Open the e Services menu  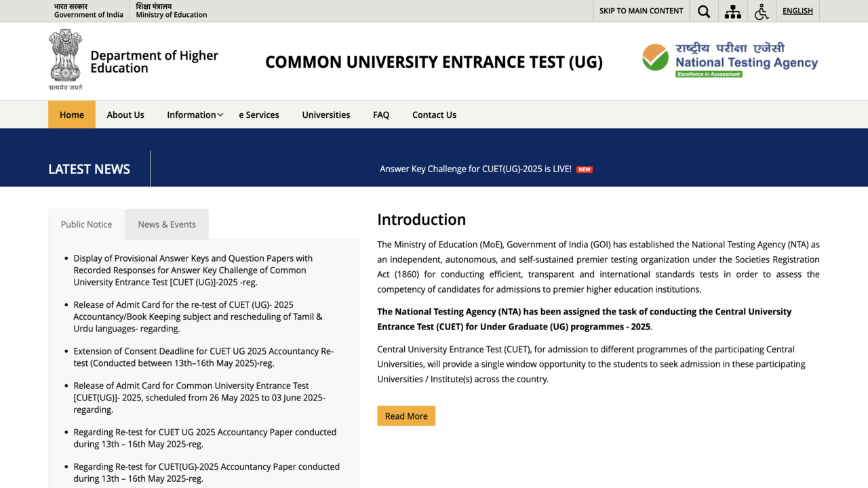[x=259, y=115]
